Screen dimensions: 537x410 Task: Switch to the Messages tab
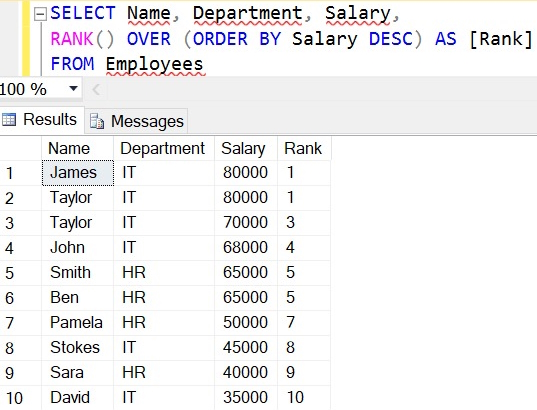136,121
